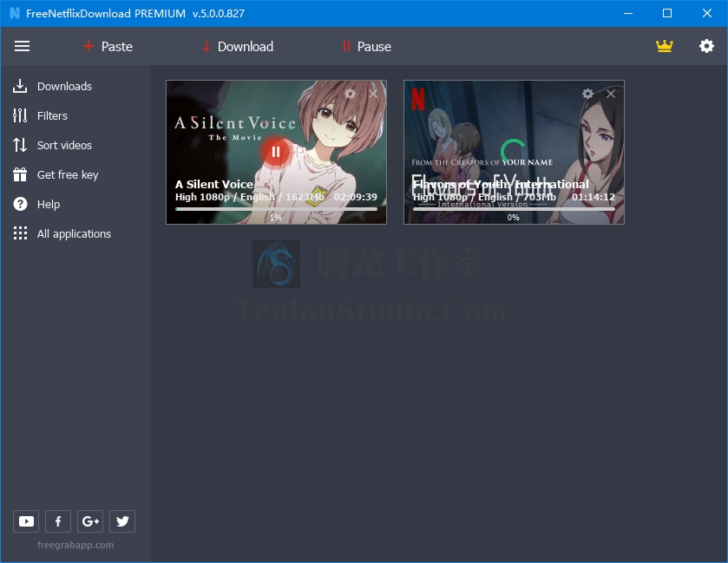The width and height of the screenshot is (728, 563).
Task: Remove Flavors of Youth with its X
Action: point(611,94)
